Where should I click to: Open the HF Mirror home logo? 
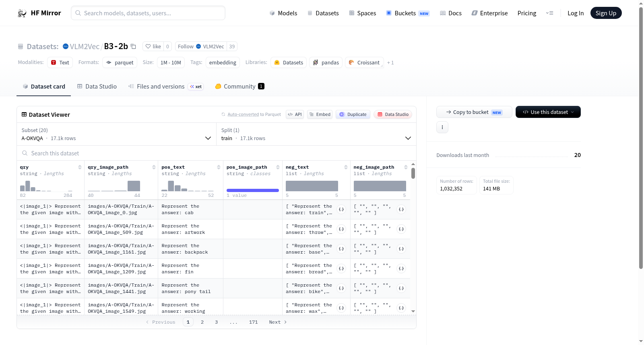[39, 13]
